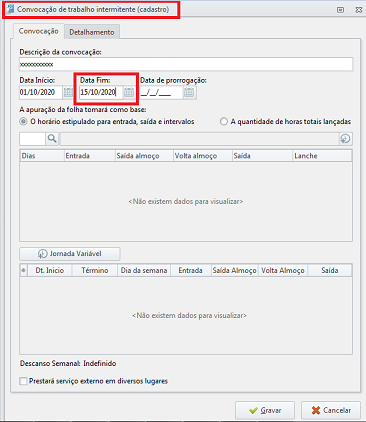Viewport: 366px width, 422px height.
Task: Click 'Descanso Semanal: Indefinido' text
Action: [x=68, y=363]
